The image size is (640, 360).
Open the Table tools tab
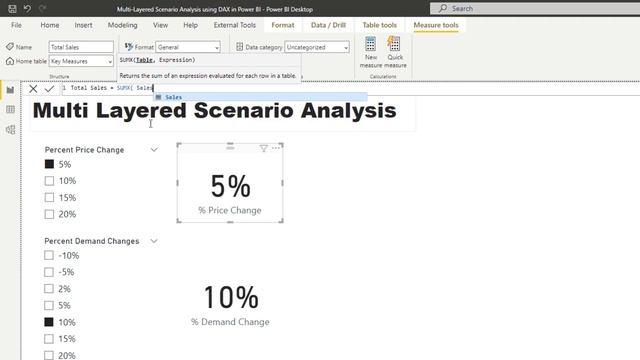pyautogui.click(x=380, y=25)
